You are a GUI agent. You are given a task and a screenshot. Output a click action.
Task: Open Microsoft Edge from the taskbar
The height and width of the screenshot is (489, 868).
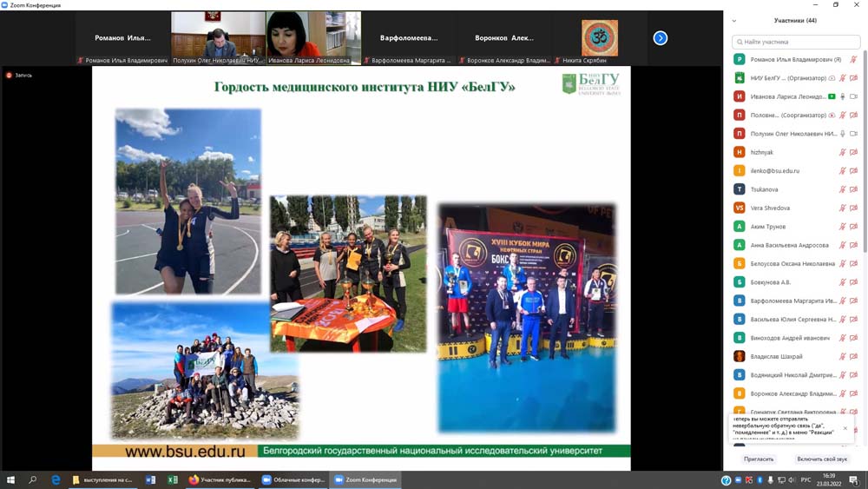point(56,479)
